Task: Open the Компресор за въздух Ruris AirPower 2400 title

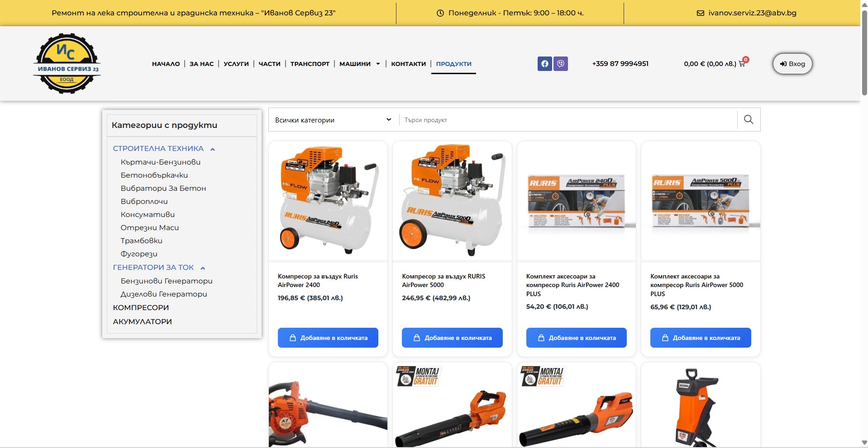Action: (x=318, y=281)
